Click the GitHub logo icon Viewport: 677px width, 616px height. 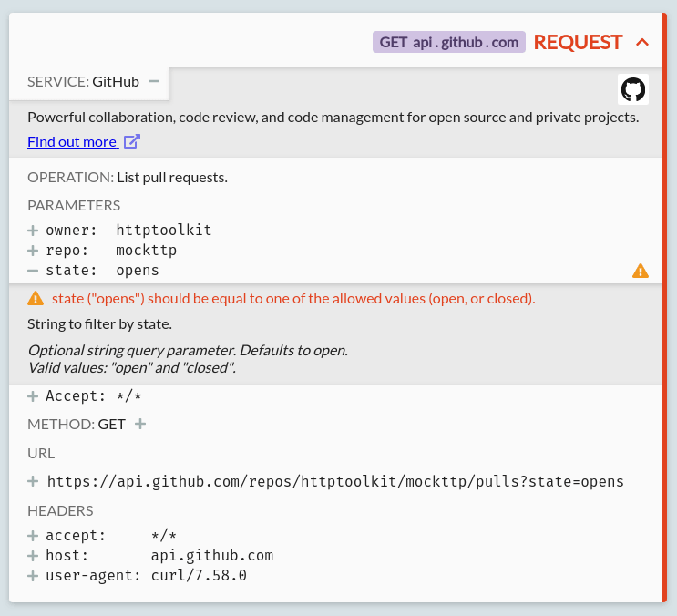click(x=633, y=89)
